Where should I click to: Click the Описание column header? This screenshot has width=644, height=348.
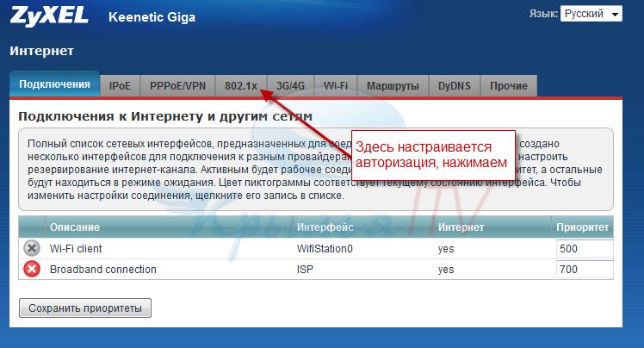coord(75,227)
